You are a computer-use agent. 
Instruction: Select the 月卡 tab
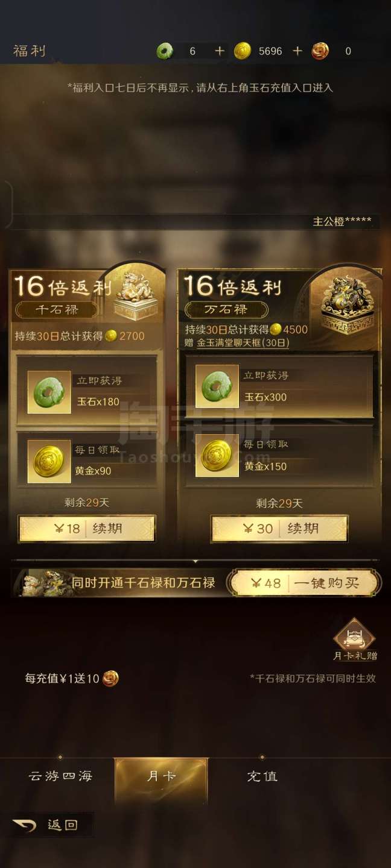(x=161, y=776)
